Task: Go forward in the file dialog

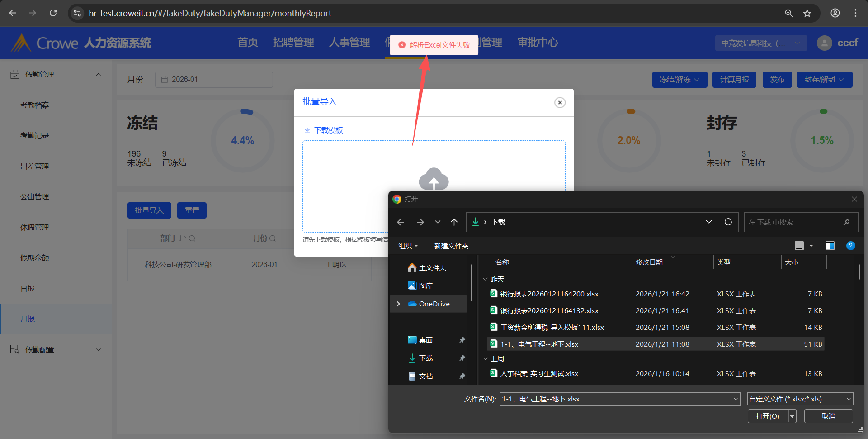Action: click(420, 222)
